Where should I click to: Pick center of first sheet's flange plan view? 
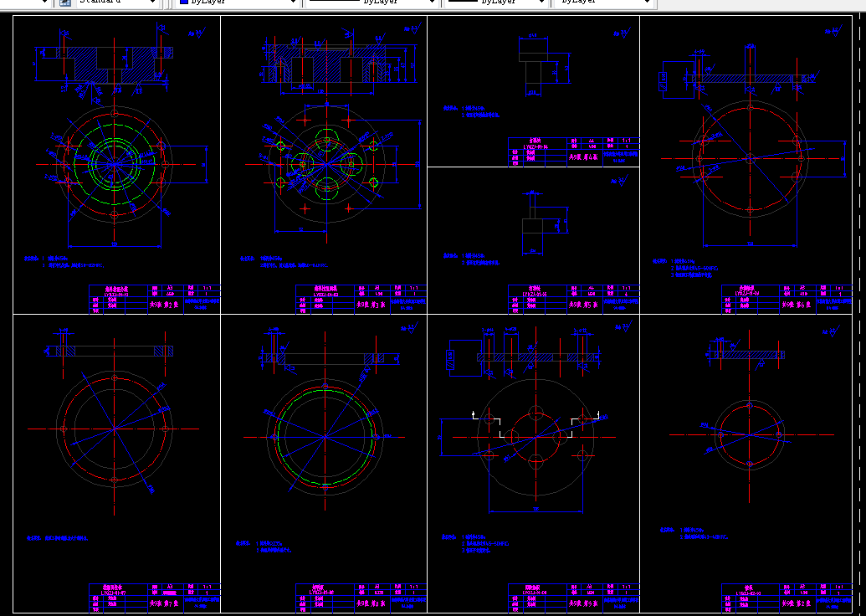pyautogui.click(x=115, y=164)
